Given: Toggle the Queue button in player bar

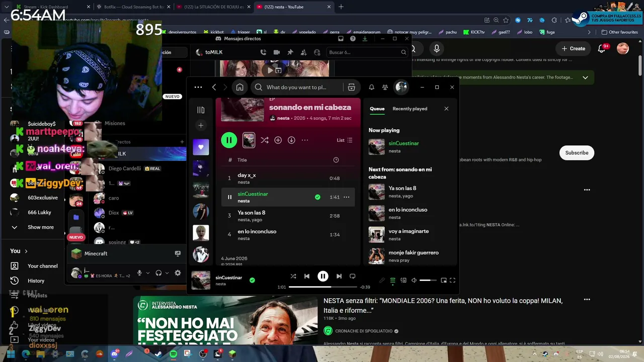Looking at the screenshot, I should pyautogui.click(x=393, y=280).
